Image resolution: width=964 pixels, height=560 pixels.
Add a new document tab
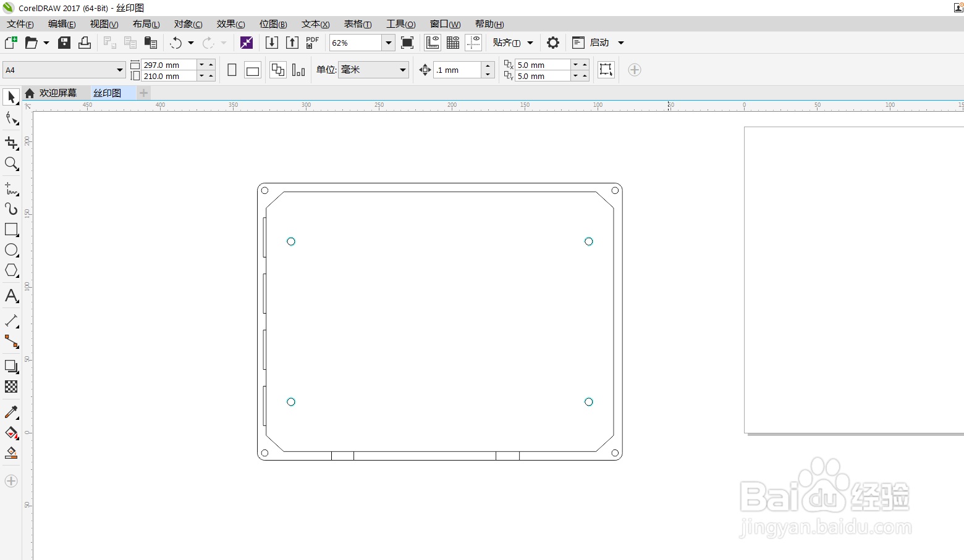[144, 93]
